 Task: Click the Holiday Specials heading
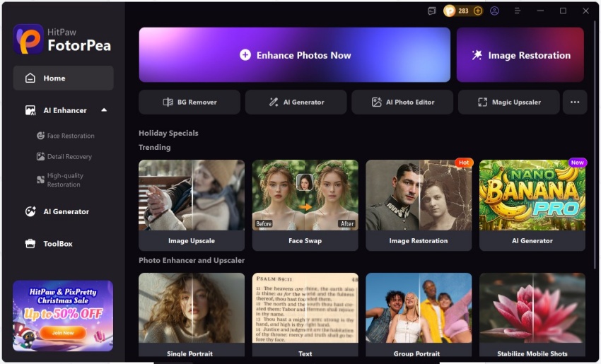pyautogui.click(x=168, y=133)
